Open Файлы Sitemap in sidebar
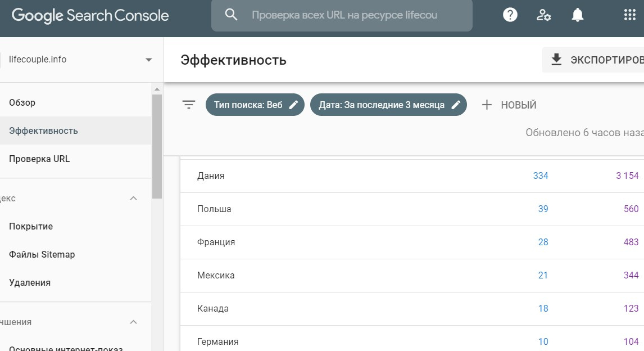The image size is (644, 351). tap(42, 255)
